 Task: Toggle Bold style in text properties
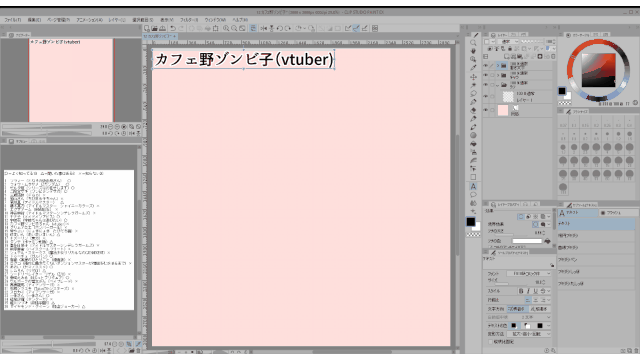521,291
